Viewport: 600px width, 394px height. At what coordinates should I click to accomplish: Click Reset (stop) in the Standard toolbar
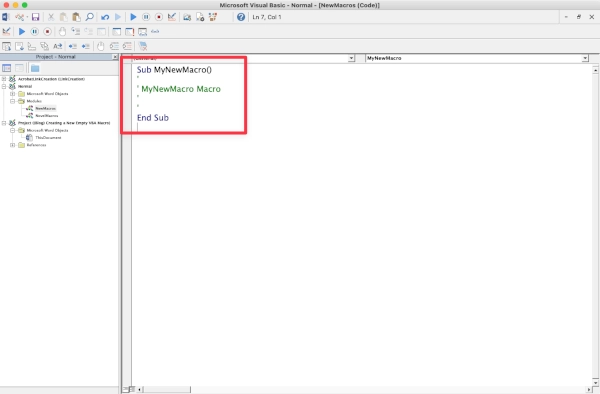[159, 17]
